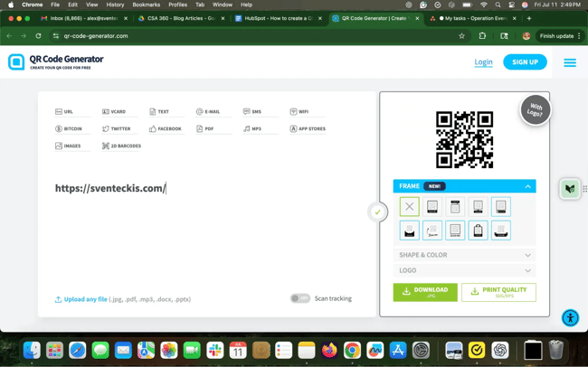Open the APP STORES QR code type
Screen dimensions: 588x367
coord(308,128)
